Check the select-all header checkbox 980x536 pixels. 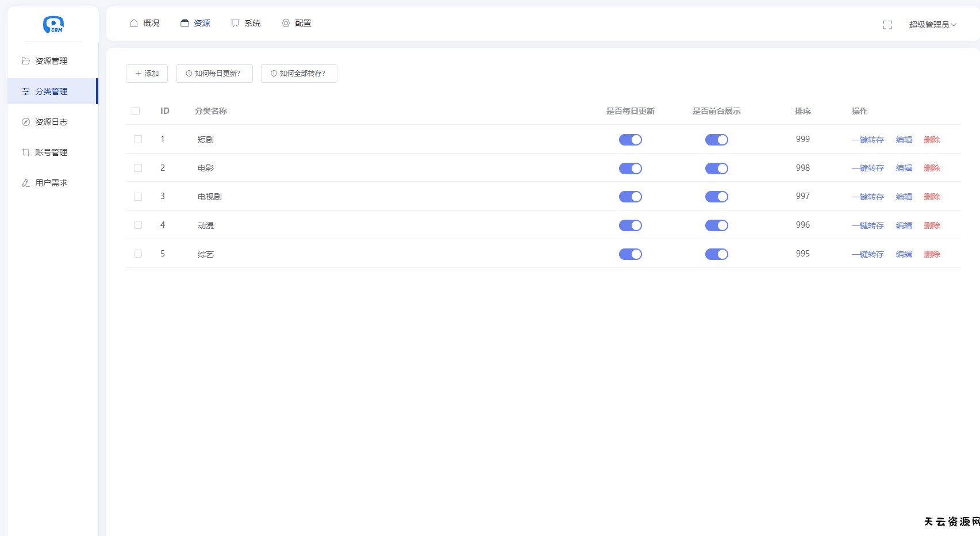coord(136,111)
